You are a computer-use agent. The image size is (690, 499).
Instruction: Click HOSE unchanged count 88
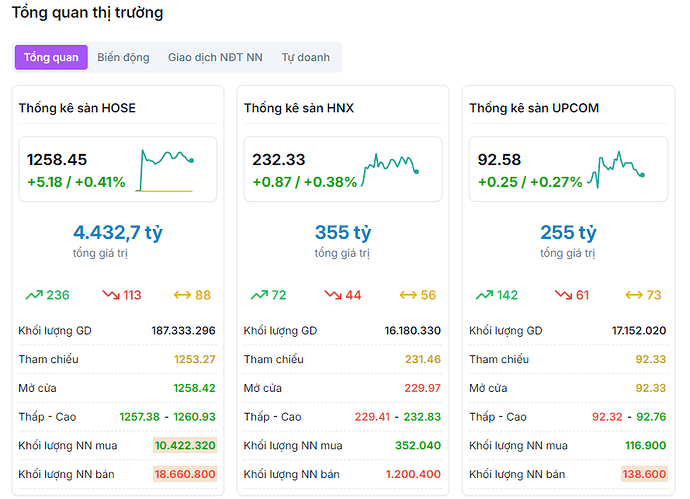203,295
